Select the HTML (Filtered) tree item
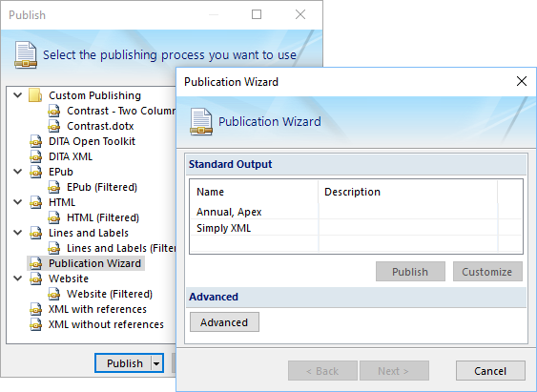The height and width of the screenshot is (392, 537). point(103,217)
